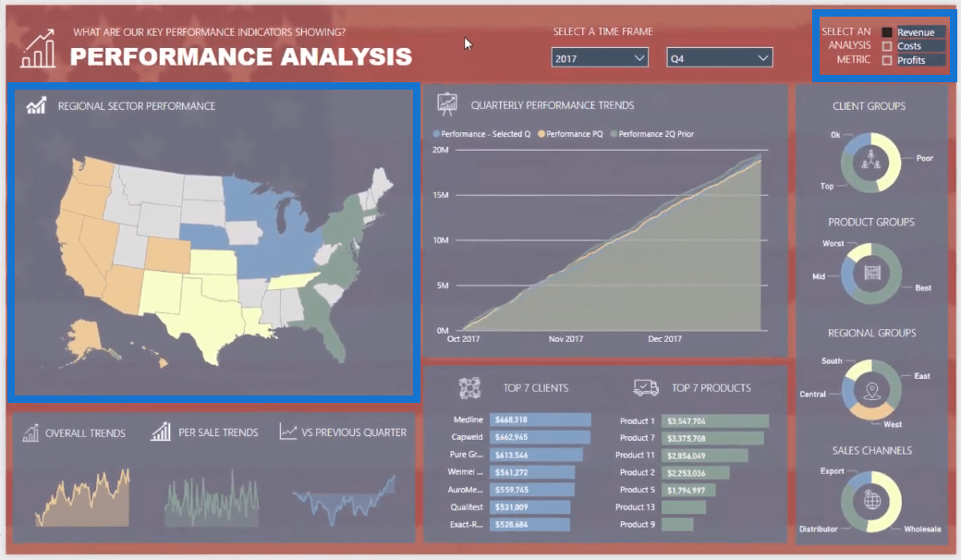The width and height of the screenshot is (961, 560).
Task: Click the Product Groups donut center icon
Action: point(872,273)
